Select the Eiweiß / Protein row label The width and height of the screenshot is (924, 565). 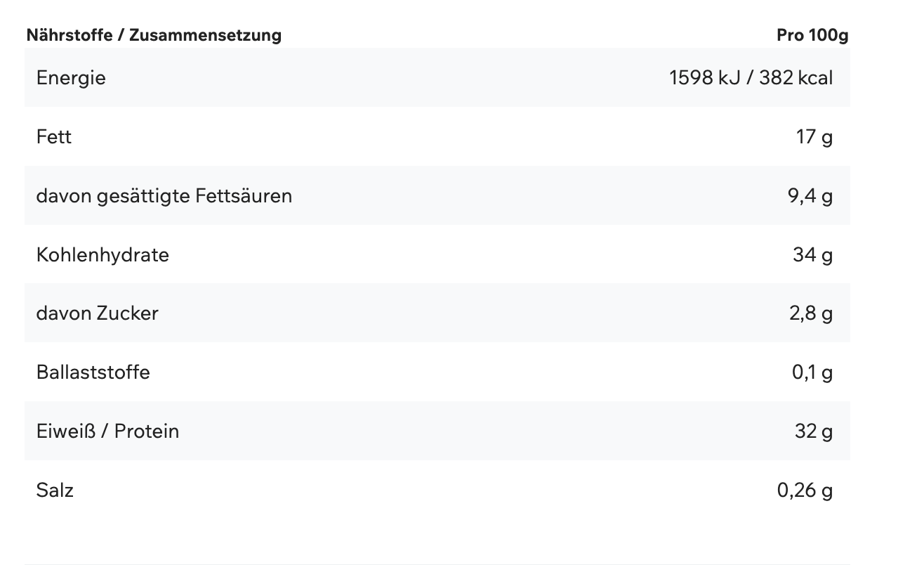pos(107,431)
